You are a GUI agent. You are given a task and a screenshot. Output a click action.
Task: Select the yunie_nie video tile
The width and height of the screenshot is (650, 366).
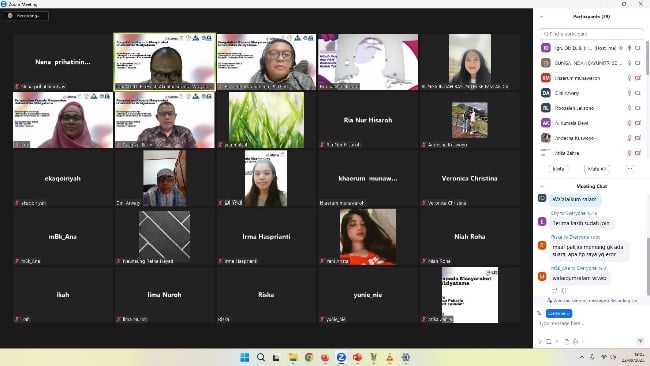(368, 295)
